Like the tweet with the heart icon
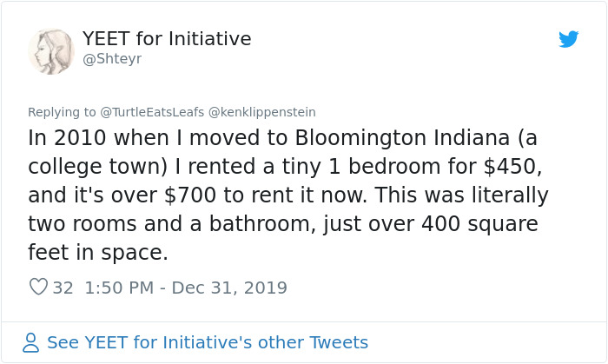Image resolution: width=608 pixels, height=364 pixels. pos(38,287)
